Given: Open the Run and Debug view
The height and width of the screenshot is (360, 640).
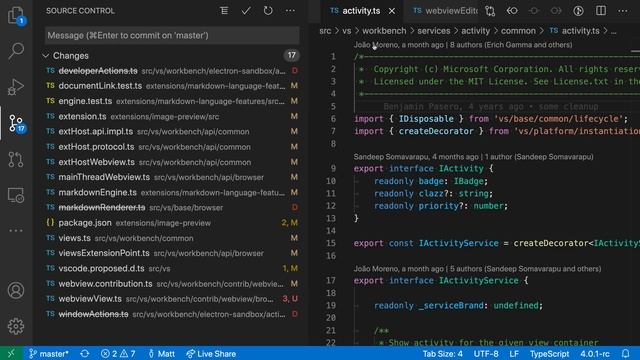Looking at the screenshot, I should click(x=16, y=87).
